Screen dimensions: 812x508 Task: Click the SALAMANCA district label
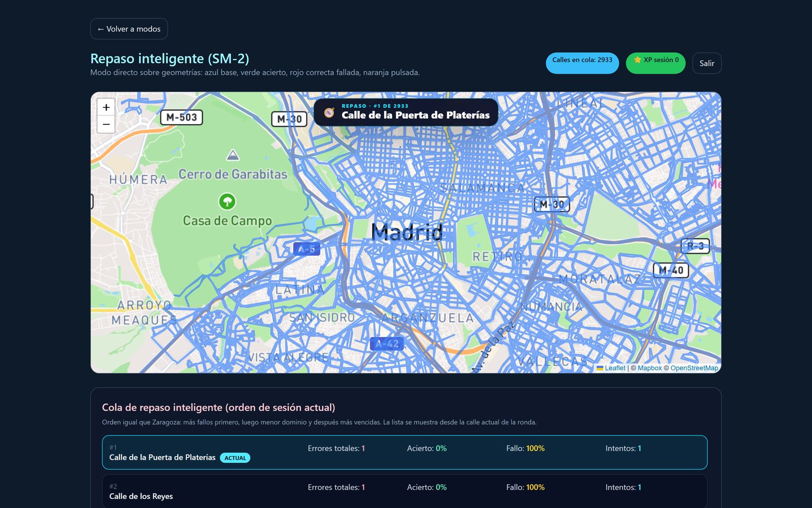click(482, 188)
